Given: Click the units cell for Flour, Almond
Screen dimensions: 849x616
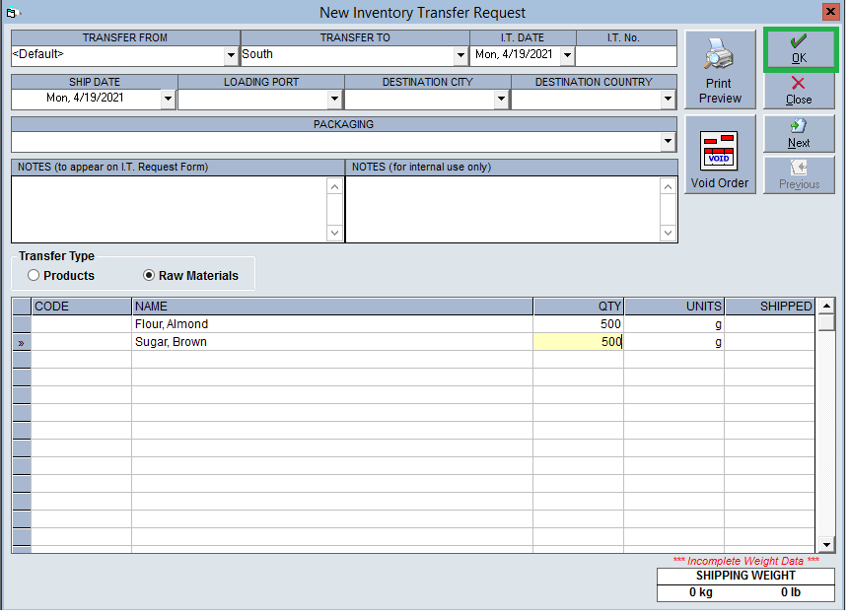Looking at the screenshot, I should pyautogui.click(x=676, y=325).
